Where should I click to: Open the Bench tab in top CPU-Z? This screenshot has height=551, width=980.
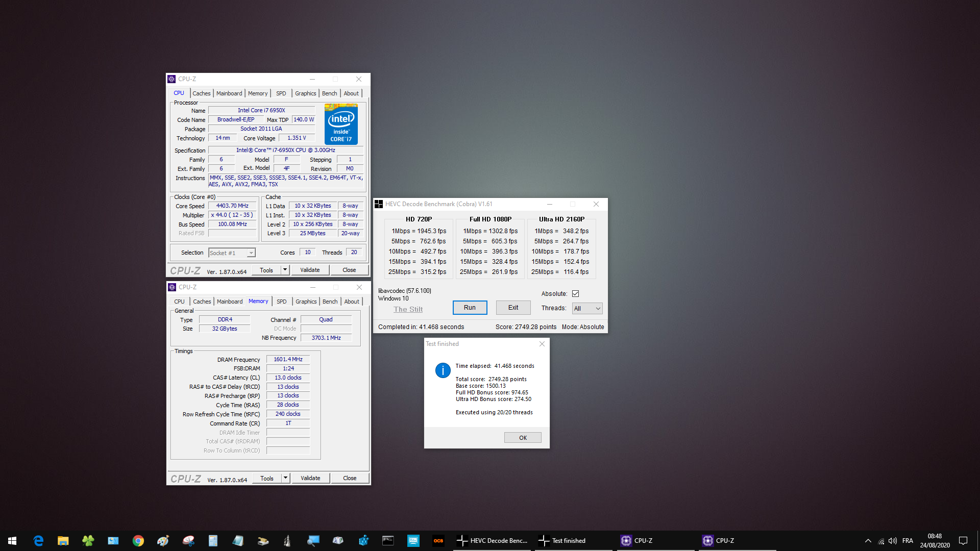click(x=329, y=93)
